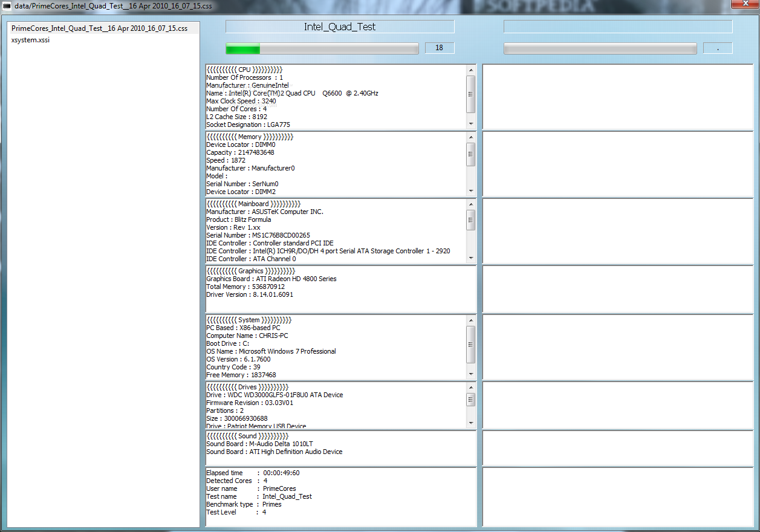Click the 'Device Locator : DIMM0' line
Image resolution: width=760 pixels, height=532 pixels.
point(241,144)
